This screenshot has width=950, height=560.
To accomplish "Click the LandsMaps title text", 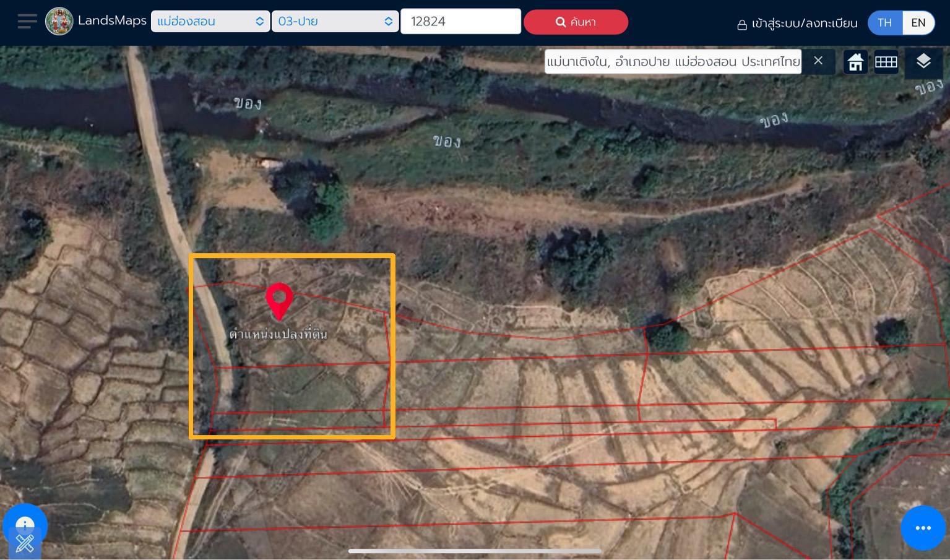I will tap(112, 20).
